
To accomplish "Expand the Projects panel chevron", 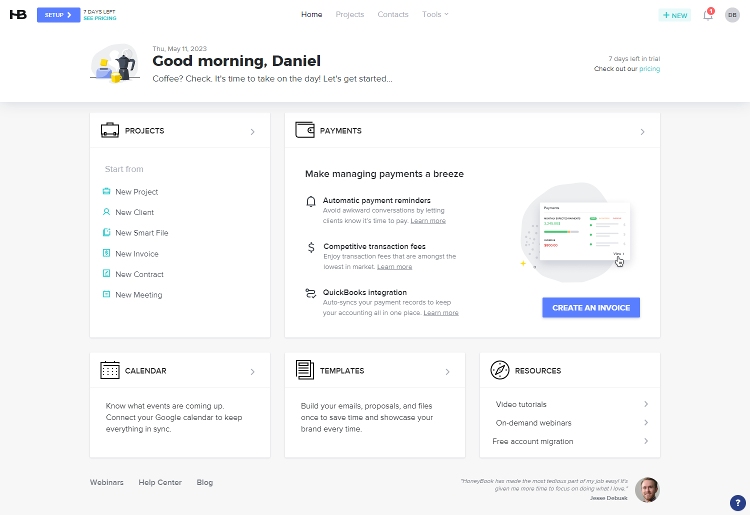I will point(252,132).
